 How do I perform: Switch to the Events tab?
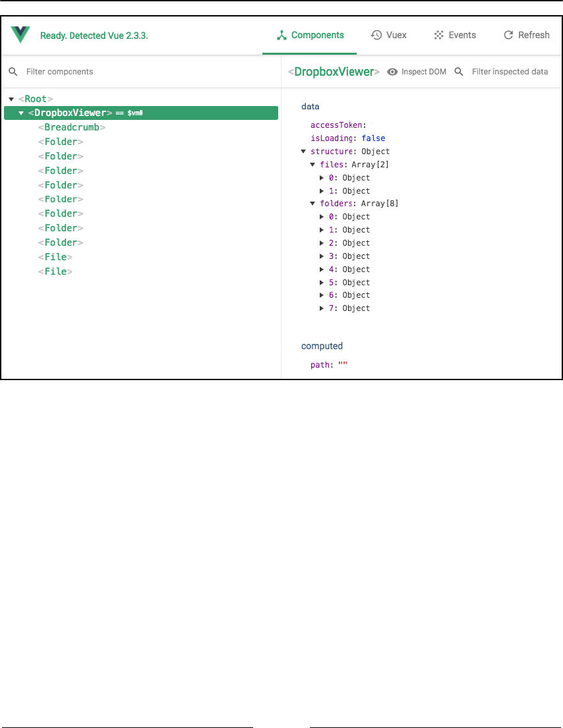(455, 36)
